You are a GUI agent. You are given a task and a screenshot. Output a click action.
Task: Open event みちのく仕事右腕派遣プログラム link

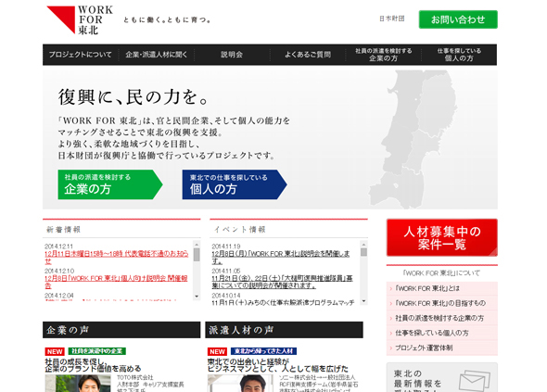pyautogui.click(x=284, y=303)
